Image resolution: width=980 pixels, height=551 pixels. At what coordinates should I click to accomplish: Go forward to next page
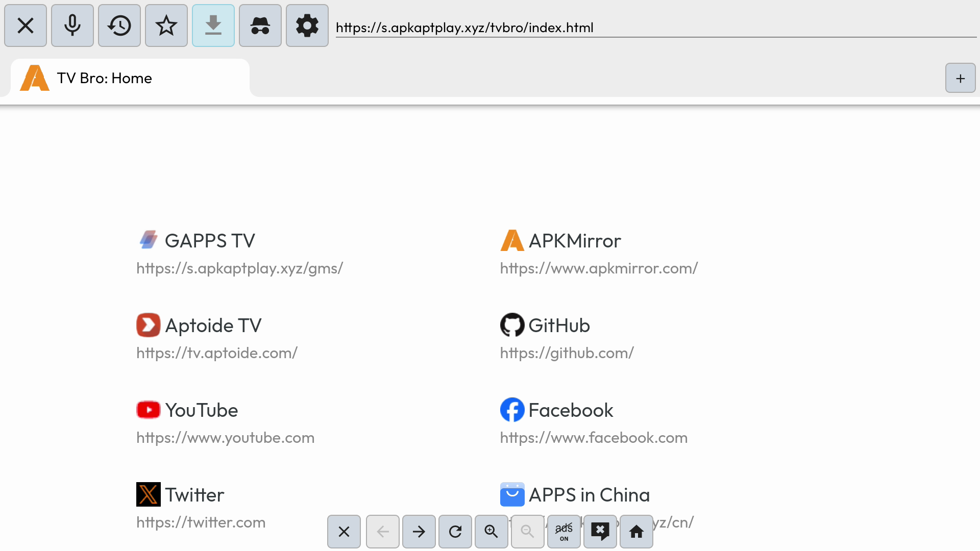pyautogui.click(x=419, y=532)
